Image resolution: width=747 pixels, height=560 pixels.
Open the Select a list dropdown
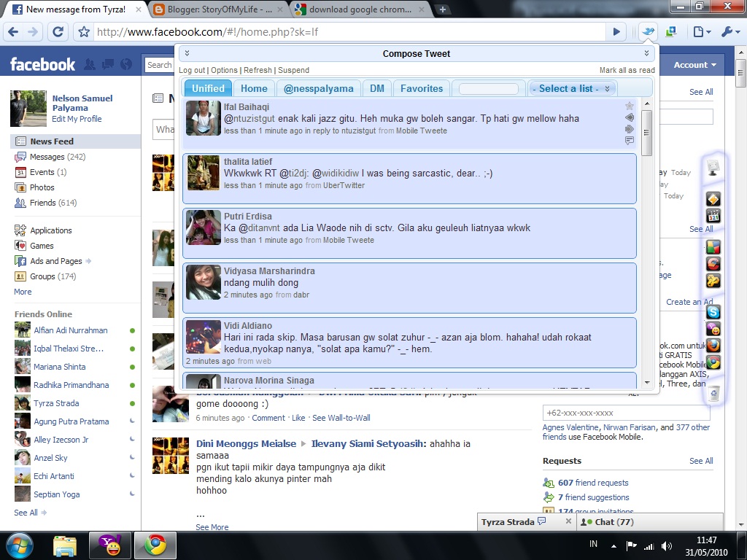[x=572, y=88]
